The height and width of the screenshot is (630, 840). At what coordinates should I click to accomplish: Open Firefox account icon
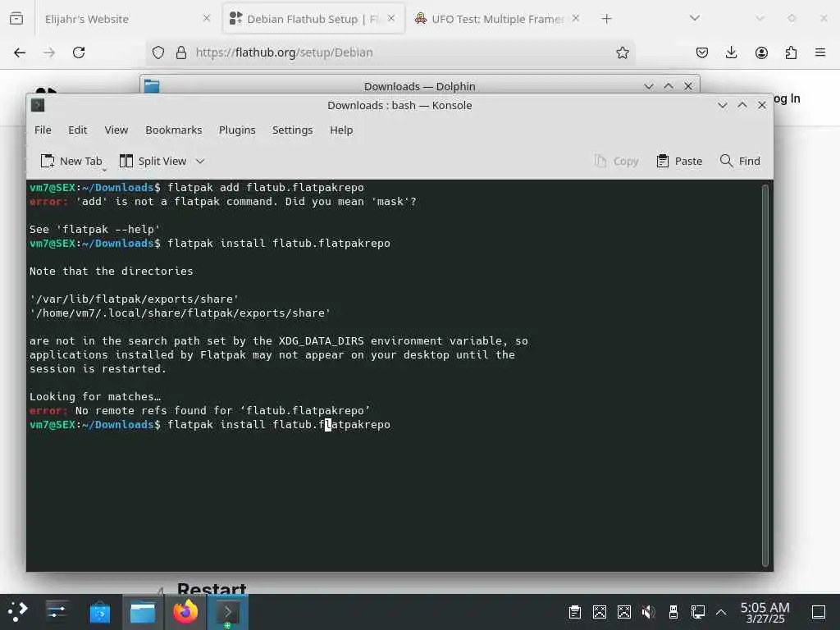(761, 52)
